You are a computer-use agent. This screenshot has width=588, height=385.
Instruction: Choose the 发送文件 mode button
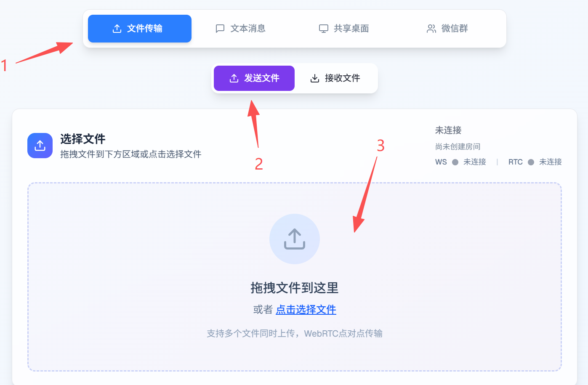point(254,78)
